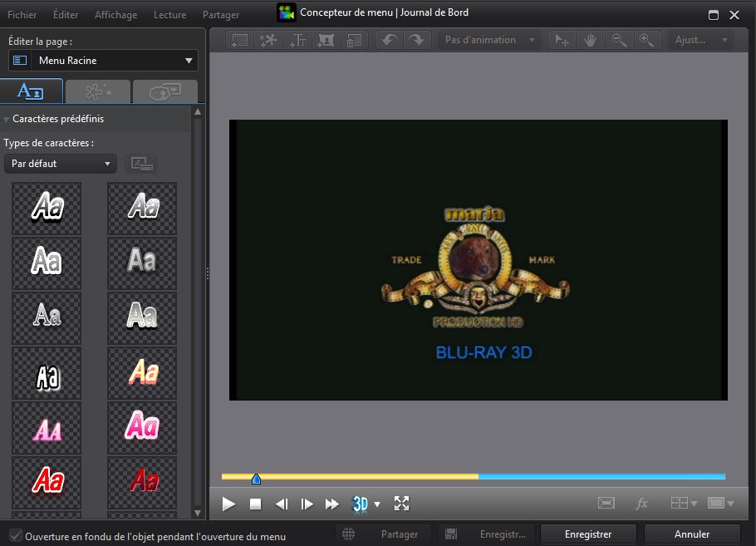Viewport: 756px width, 546px height.
Task: Click the trash can delete object icon
Action: (x=355, y=40)
